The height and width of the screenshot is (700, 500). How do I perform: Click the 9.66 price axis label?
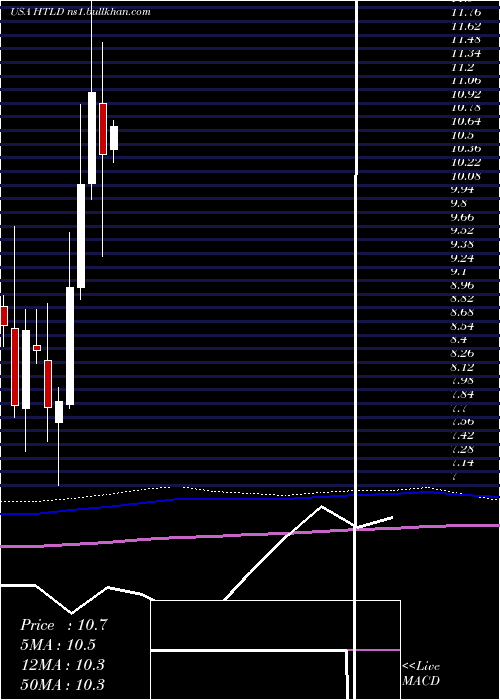(x=462, y=217)
